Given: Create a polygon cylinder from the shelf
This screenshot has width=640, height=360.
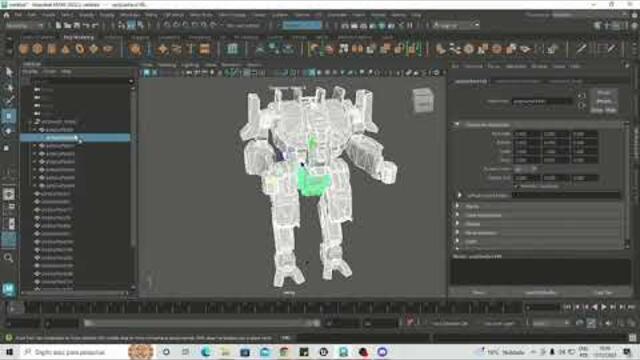Looking at the screenshot, I should pos(52,49).
